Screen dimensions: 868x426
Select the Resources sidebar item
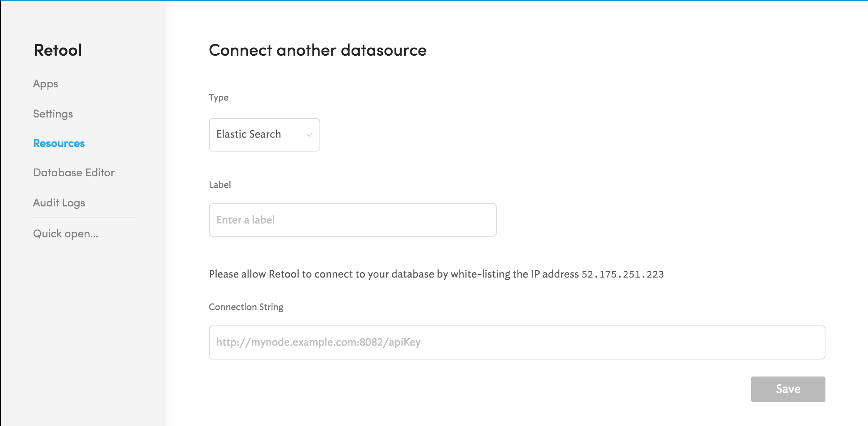pos(59,143)
